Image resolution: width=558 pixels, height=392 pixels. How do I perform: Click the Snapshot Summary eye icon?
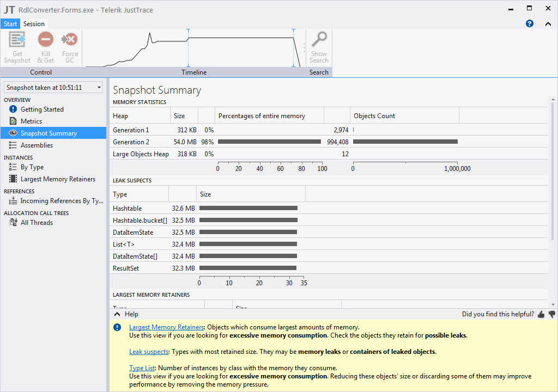tap(13, 133)
